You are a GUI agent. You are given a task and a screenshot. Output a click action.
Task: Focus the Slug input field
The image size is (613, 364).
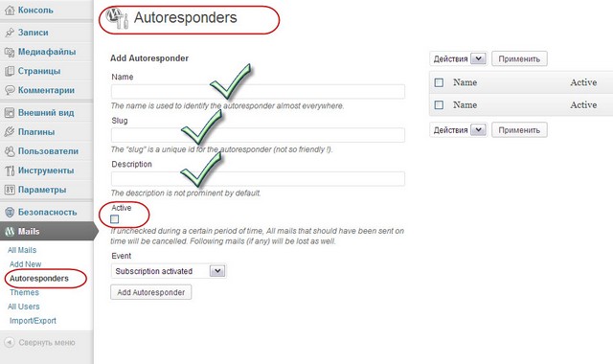point(258,135)
